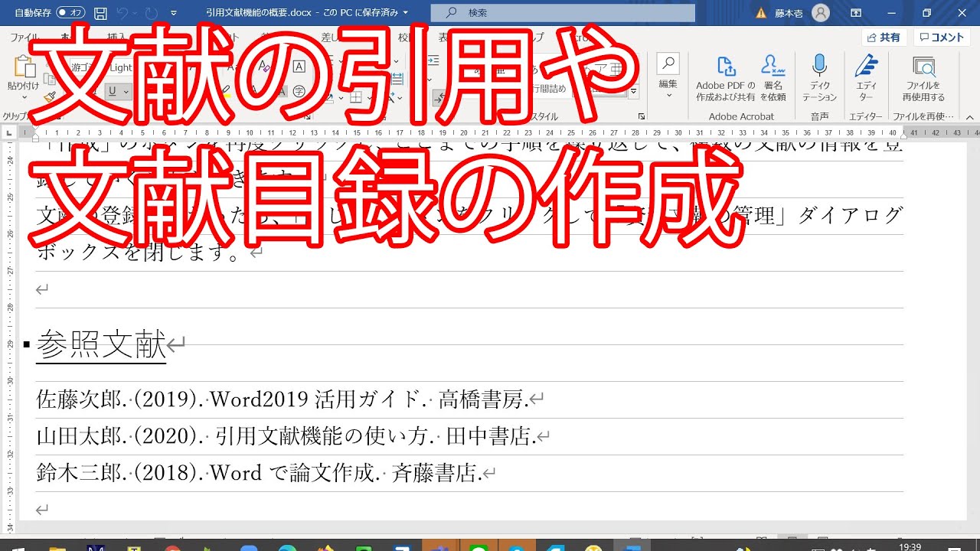Image resolution: width=980 pixels, height=551 pixels.
Task: Click the Share (共有) button
Action: pyautogui.click(x=884, y=37)
